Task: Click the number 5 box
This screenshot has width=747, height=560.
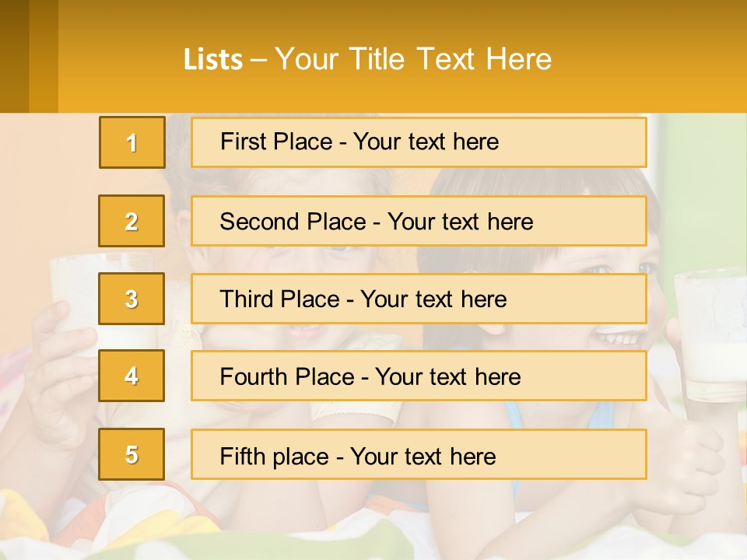Action: 132,453
